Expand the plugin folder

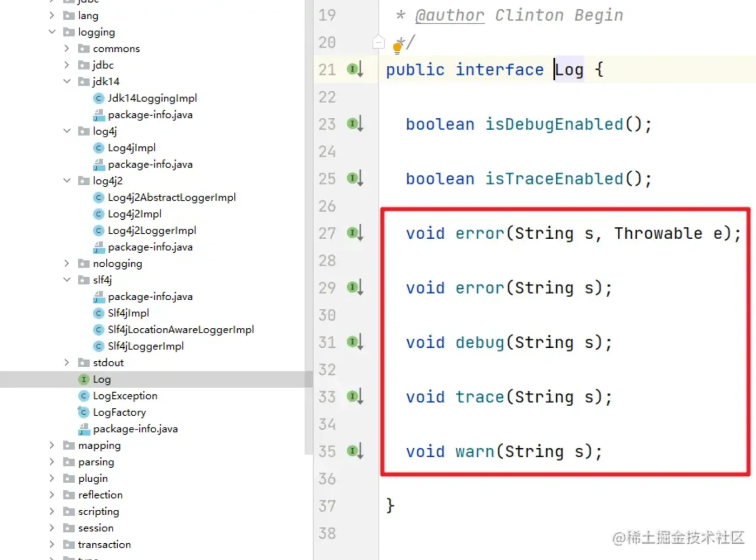[x=52, y=478]
